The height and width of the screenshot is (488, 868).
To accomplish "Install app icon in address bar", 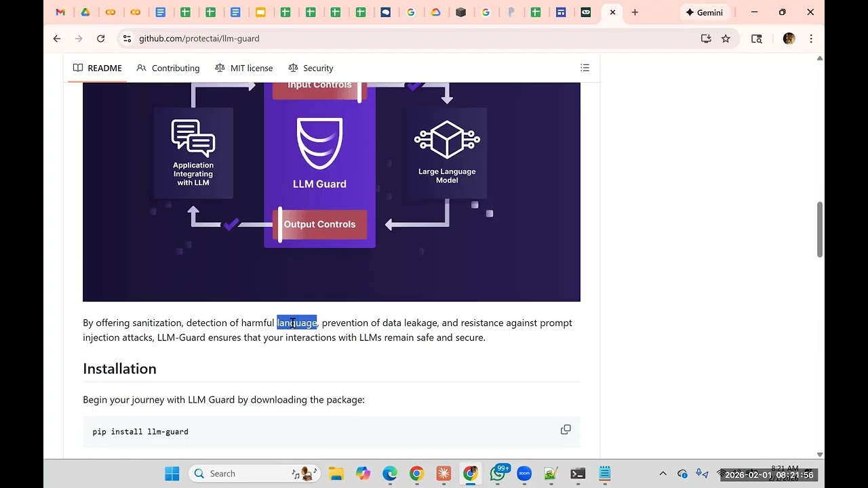I will coord(706,39).
